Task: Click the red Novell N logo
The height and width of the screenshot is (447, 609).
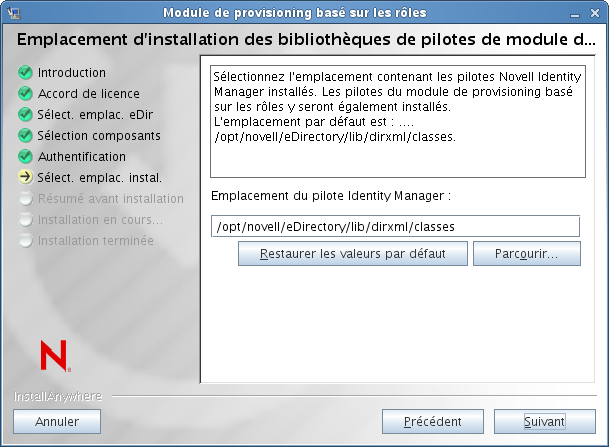Action: (53, 356)
